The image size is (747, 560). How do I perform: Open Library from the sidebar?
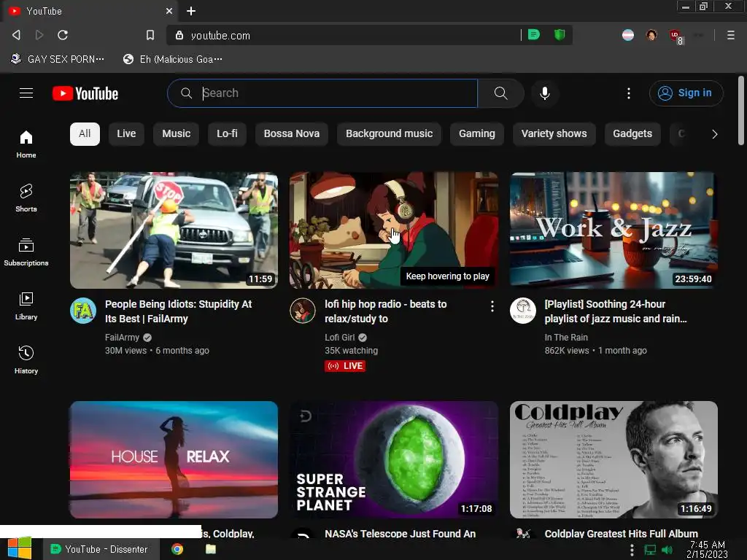coord(26,306)
